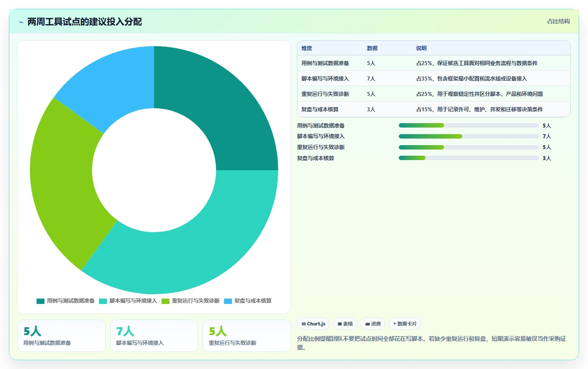Click the Chart.js tag chip
This screenshot has width=588, height=369.
pyautogui.click(x=313, y=324)
